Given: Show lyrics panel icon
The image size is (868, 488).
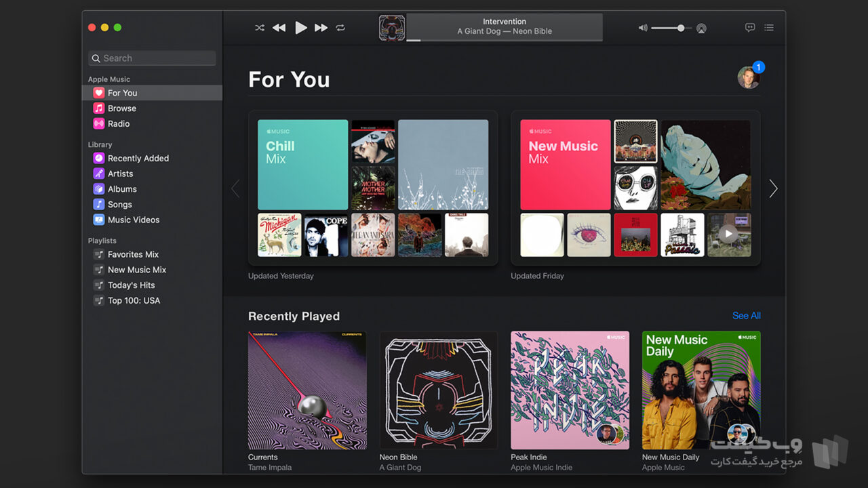Looking at the screenshot, I should tap(749, 28).
